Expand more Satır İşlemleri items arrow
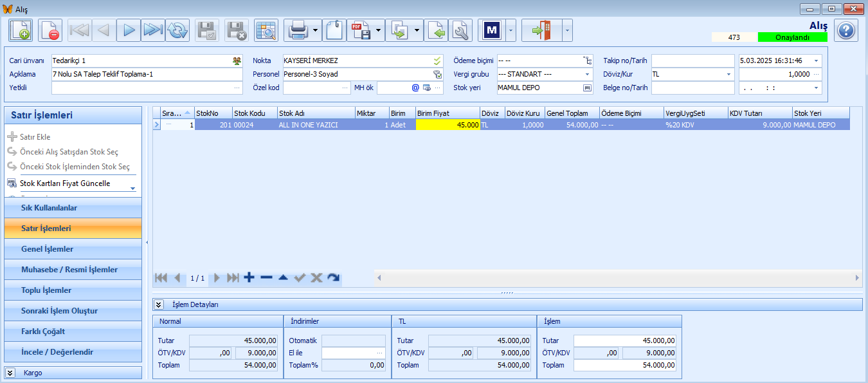The image size is (868, 383). coord(132,189)
